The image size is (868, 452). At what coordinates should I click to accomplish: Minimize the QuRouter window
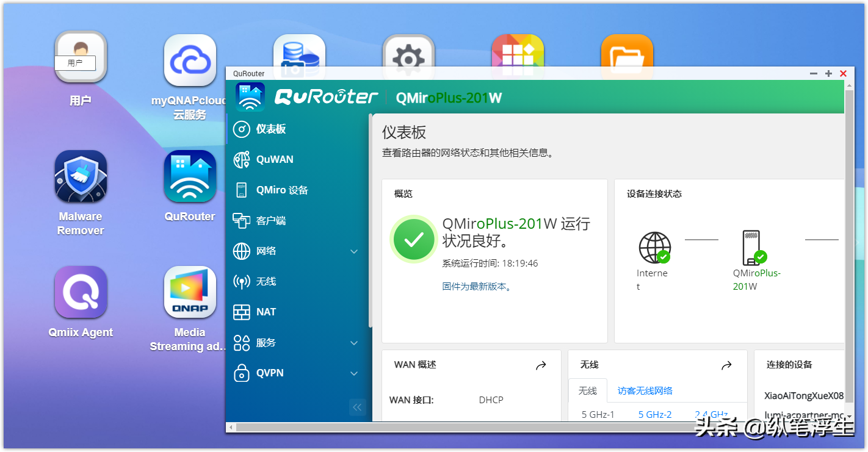coord(814,74)
